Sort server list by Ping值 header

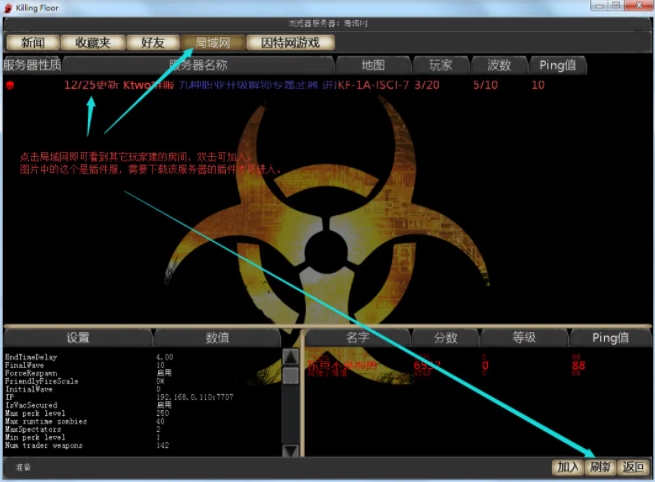tap(558, 65)
